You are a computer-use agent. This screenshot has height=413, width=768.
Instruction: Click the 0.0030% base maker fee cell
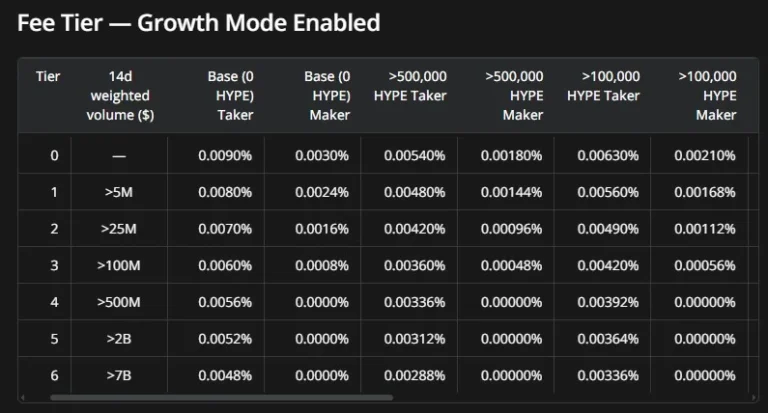(321, 155)
